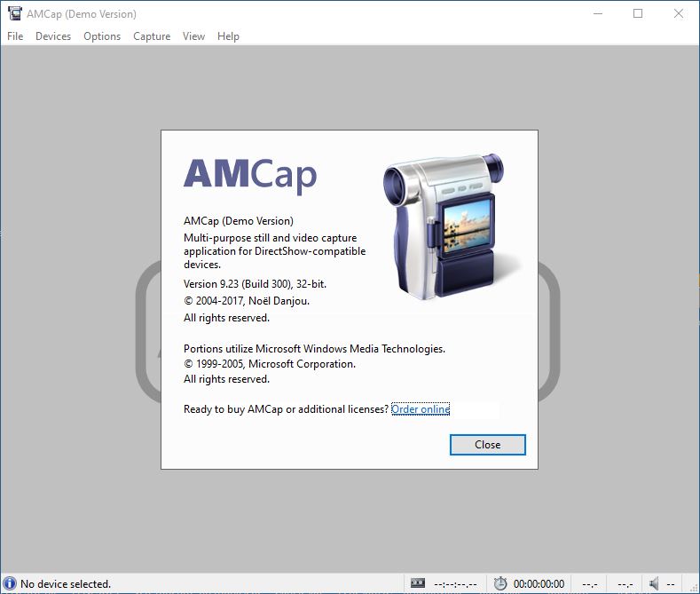The image size is (700, 594).
Task: Click the '© 2004-2017, Noël Danjou.' text
Action: [x=247, y=301]
